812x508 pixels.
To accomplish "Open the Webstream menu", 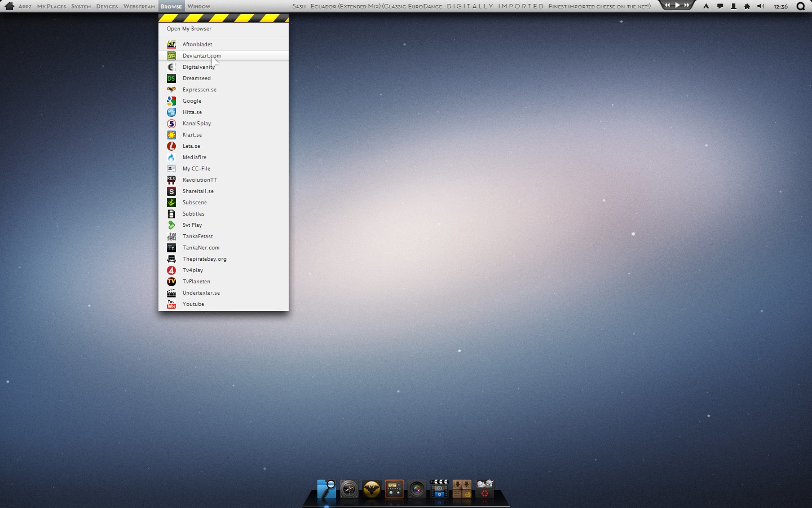I will (139, 6).
